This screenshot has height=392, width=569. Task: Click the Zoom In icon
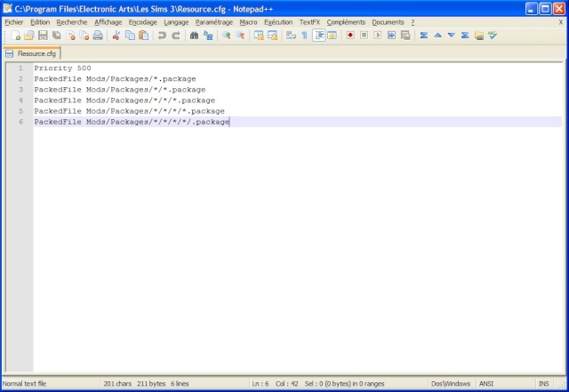227,36
